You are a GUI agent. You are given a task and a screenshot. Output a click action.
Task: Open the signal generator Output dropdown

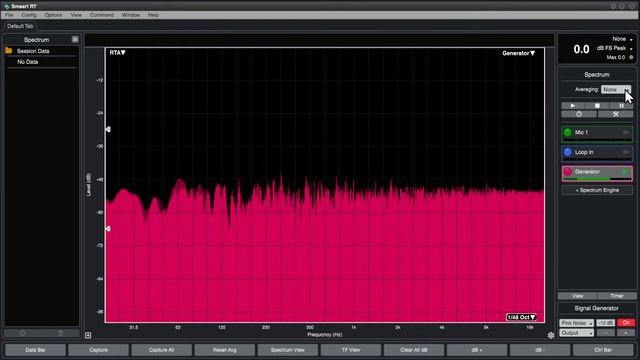pos(576,333)
